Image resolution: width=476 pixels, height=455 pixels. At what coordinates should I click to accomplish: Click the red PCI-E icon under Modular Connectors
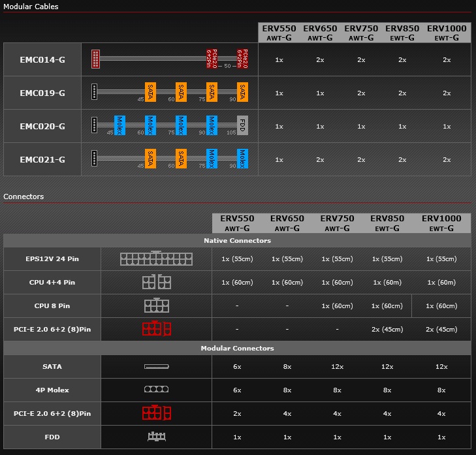(x=156, y=413)
